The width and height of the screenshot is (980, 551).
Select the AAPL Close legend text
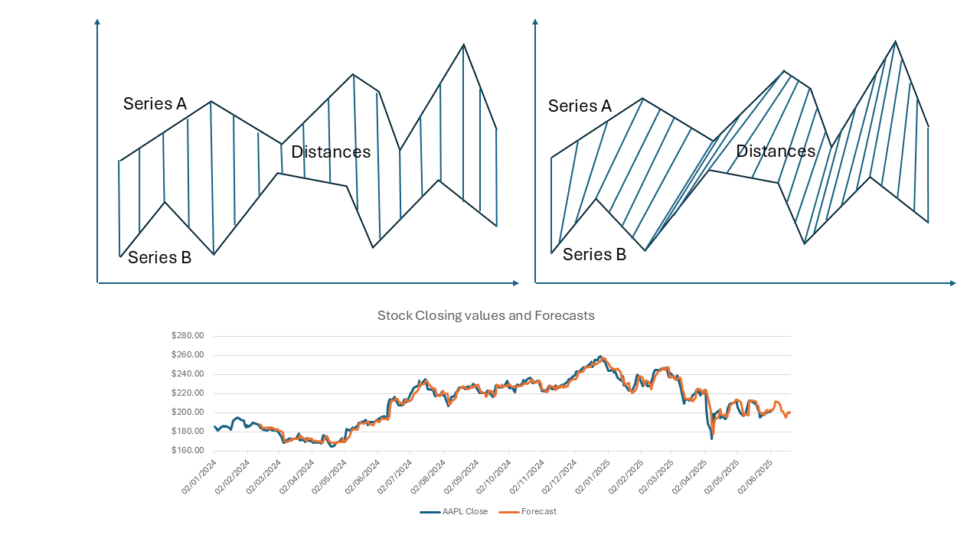465,511
